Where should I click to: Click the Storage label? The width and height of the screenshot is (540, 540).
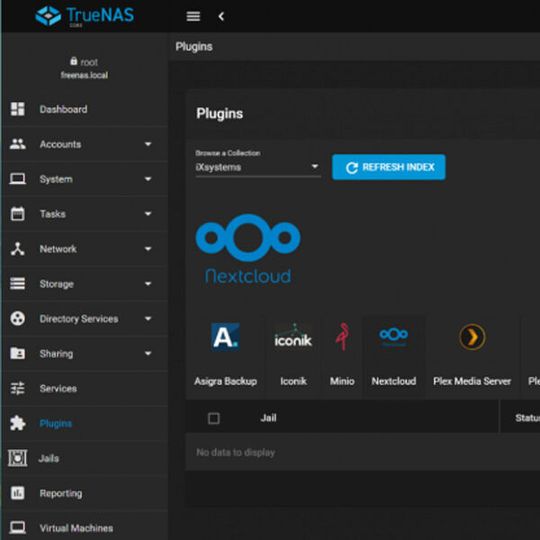click(56, 284)
